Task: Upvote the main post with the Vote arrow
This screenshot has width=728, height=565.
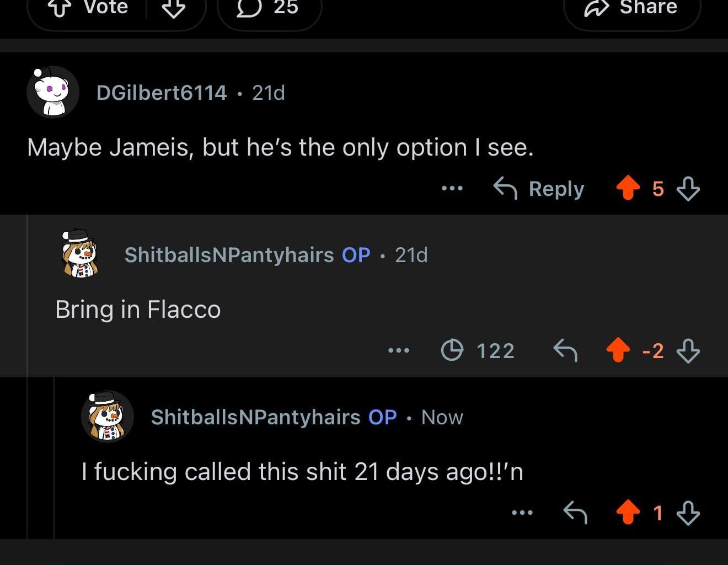Action: tap(61, 8)
